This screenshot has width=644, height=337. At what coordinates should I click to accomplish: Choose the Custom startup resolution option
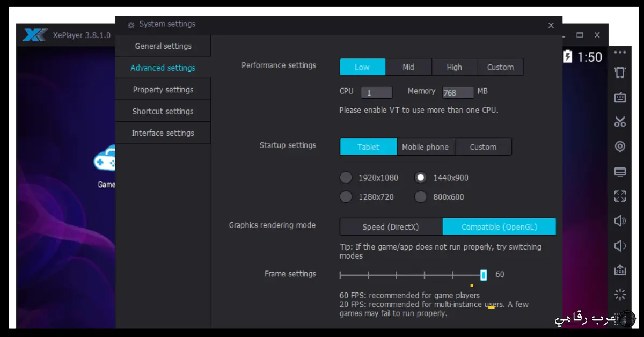coord(484,147)
